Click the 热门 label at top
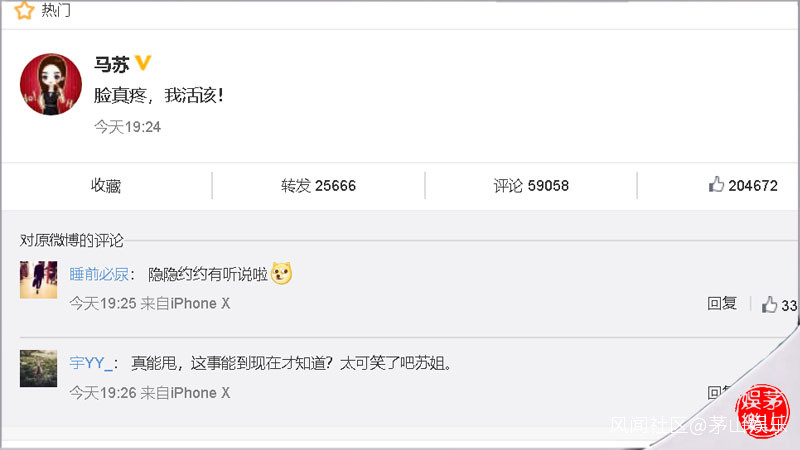The image size is (800, 450). [x=56, y=10]
